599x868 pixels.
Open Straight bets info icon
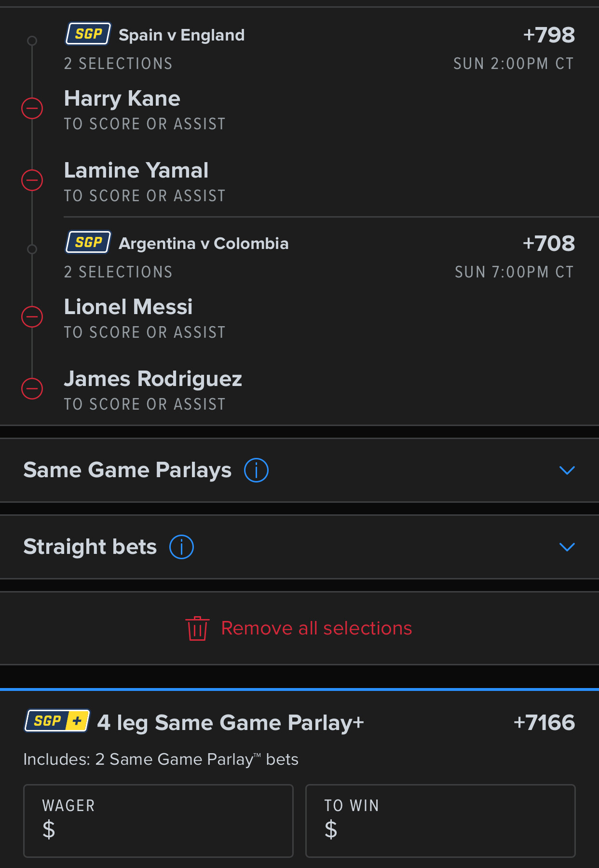point(181,547)
